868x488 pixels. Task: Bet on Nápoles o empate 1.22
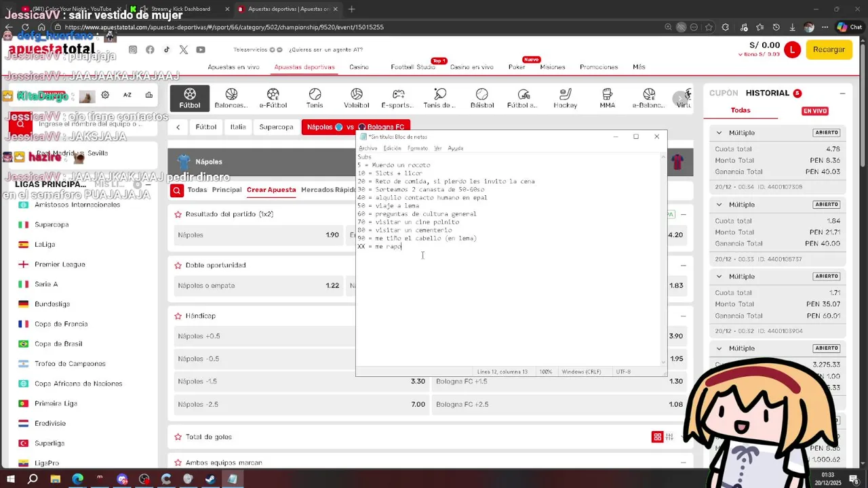[258, 285]
